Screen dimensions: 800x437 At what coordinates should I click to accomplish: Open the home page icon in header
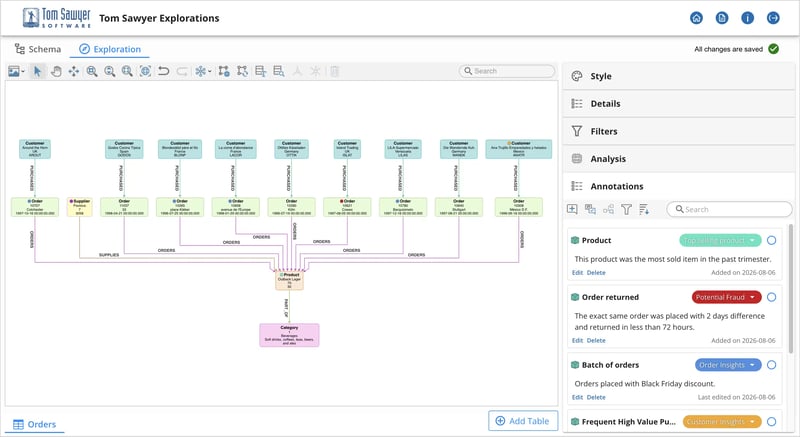click(696, 18)
